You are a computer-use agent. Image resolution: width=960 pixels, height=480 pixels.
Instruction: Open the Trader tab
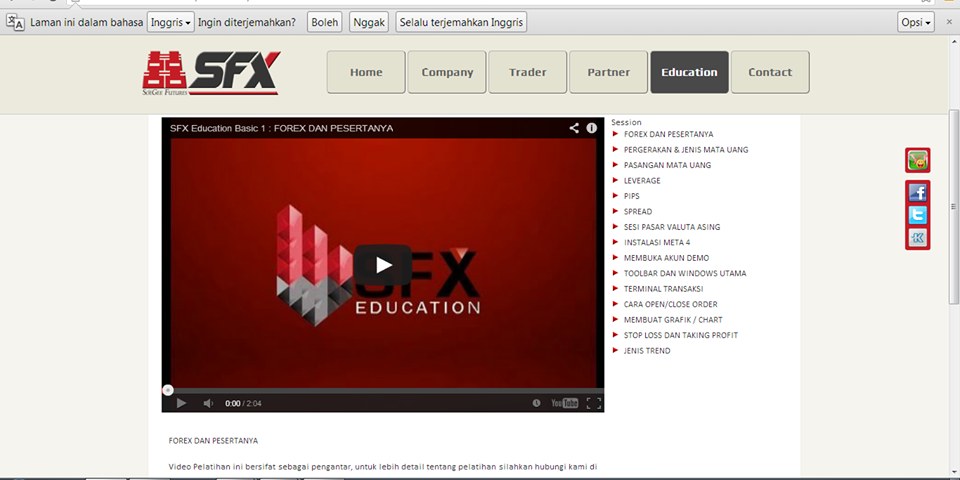pos(528,72)
